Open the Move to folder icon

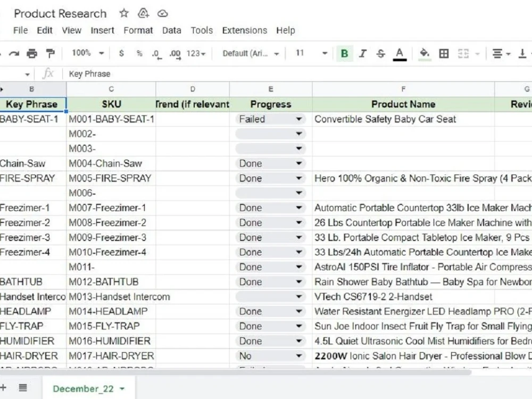[x=143, y=14]
